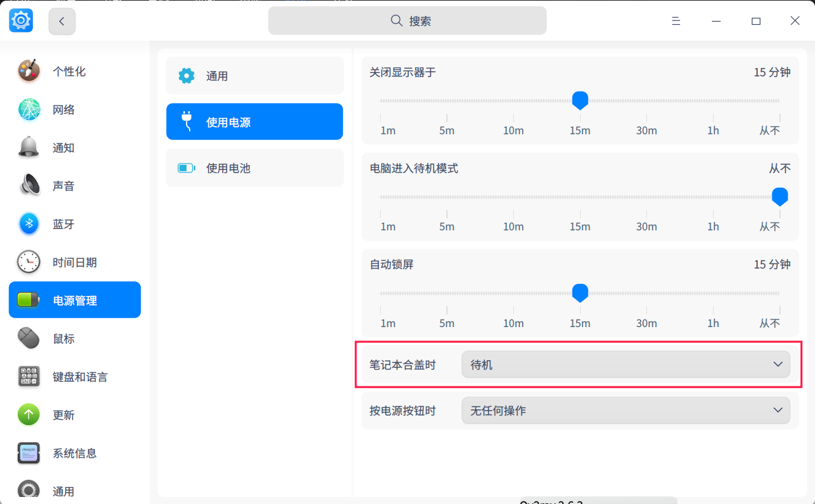Switch to the 使用电池 on-battery tab
Screen dimensions: 815x504
255,168
